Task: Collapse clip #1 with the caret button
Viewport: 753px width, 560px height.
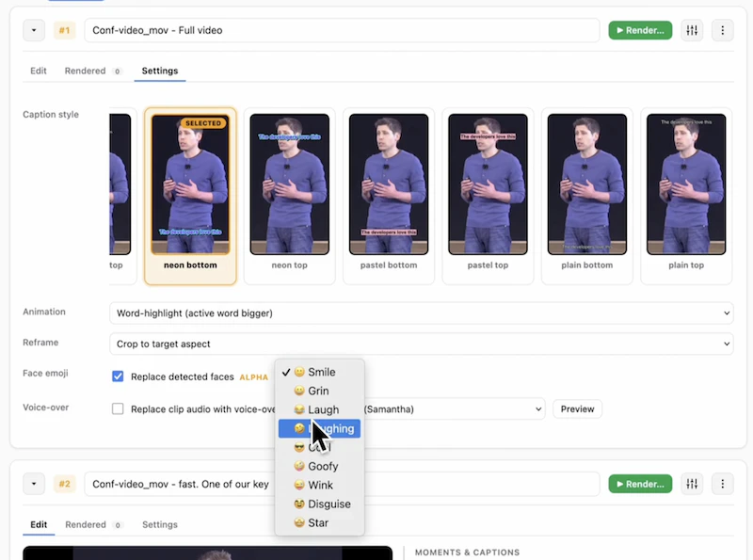Action: [34, 30]
